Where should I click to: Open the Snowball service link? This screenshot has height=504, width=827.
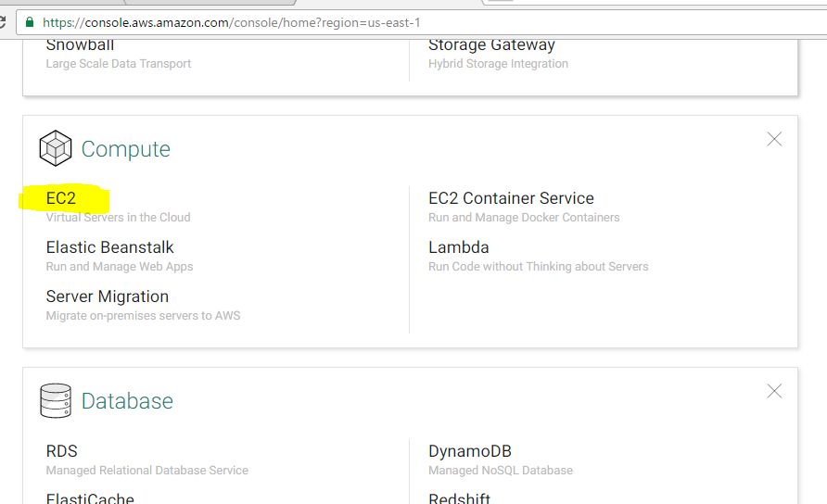coord(80,45)
